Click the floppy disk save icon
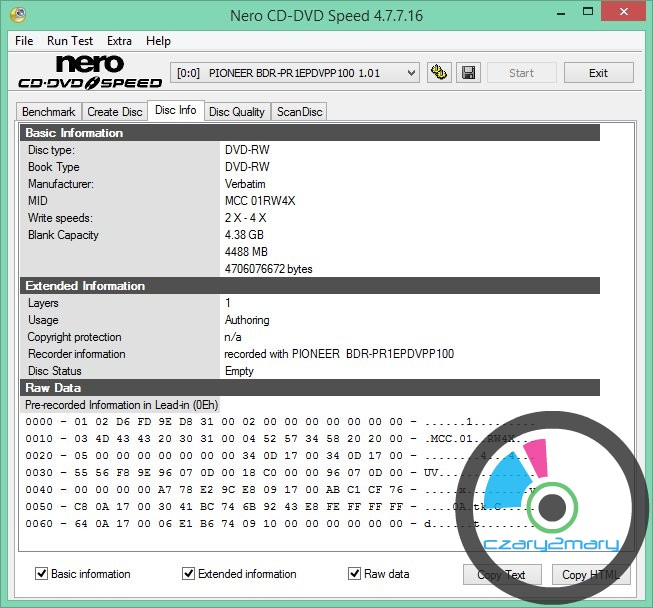The image size is (653, 608). (x=468, y=73)
